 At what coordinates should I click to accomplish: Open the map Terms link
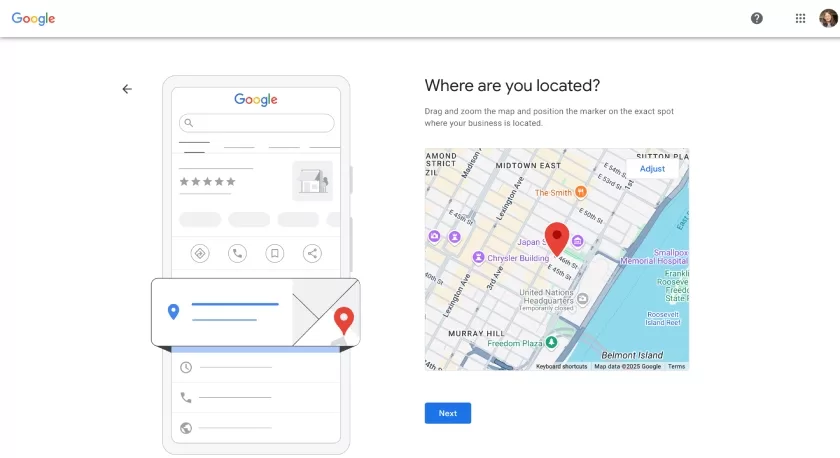676,366
